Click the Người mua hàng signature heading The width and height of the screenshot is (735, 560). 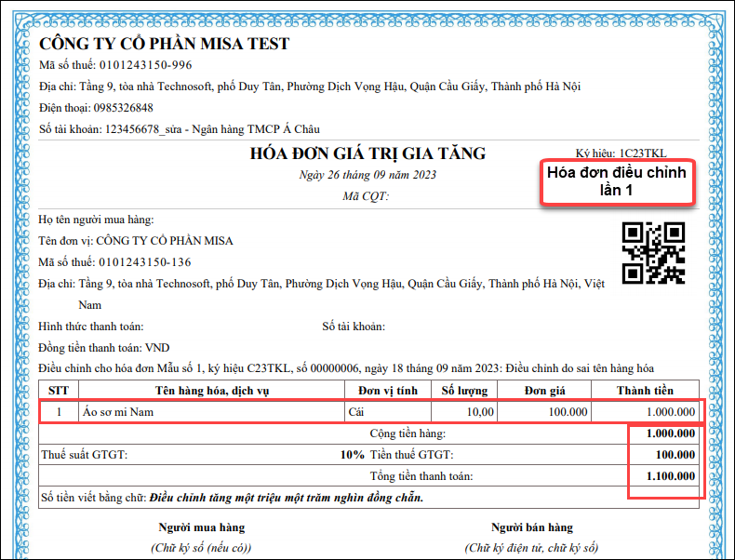202,527
